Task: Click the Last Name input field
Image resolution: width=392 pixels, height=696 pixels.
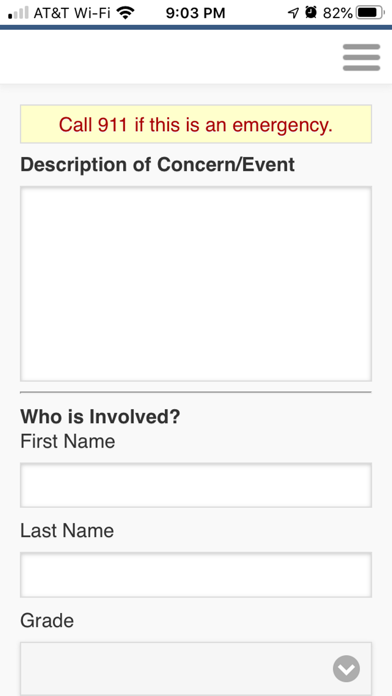Action: pyautogui.click(x=196, y=575)
